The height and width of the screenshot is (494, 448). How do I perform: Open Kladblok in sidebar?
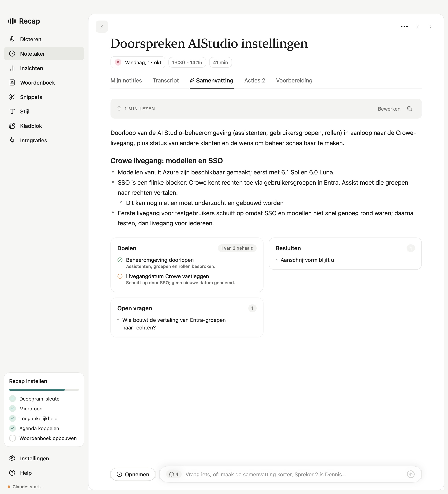tap(44, 126)
